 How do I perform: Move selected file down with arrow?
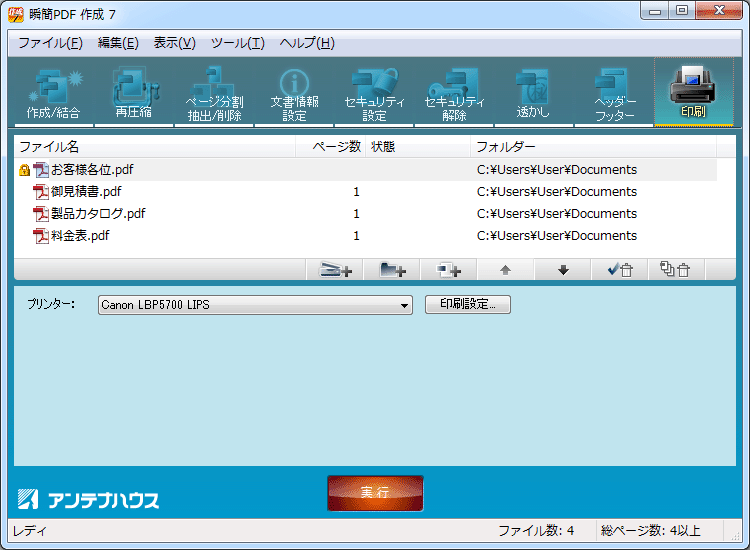(563, 270)
